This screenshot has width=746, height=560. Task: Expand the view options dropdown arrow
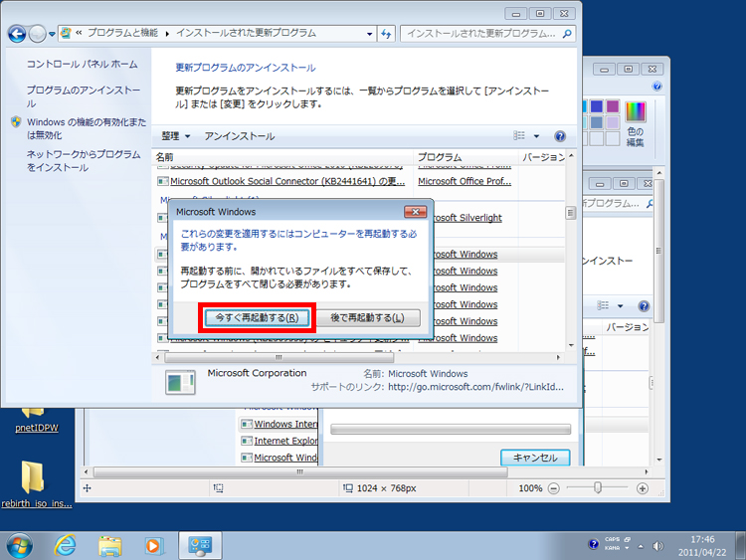click(x=536, y=136)
